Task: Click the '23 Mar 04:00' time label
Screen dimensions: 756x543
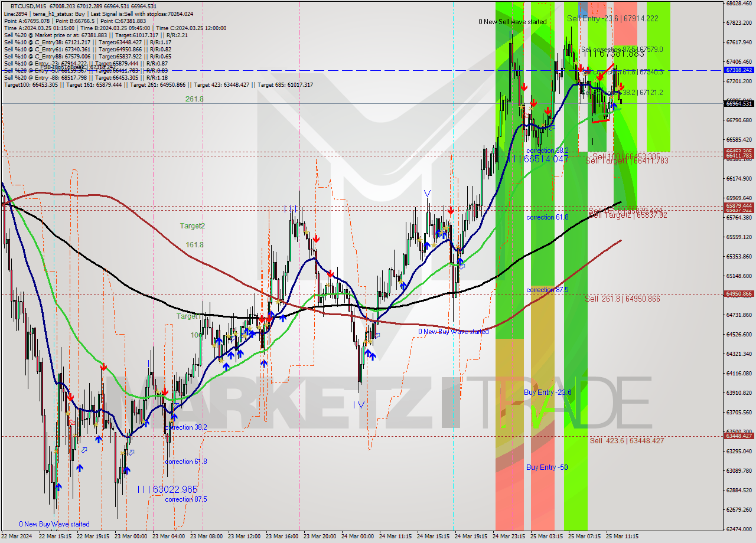Action: click(168, 537)
